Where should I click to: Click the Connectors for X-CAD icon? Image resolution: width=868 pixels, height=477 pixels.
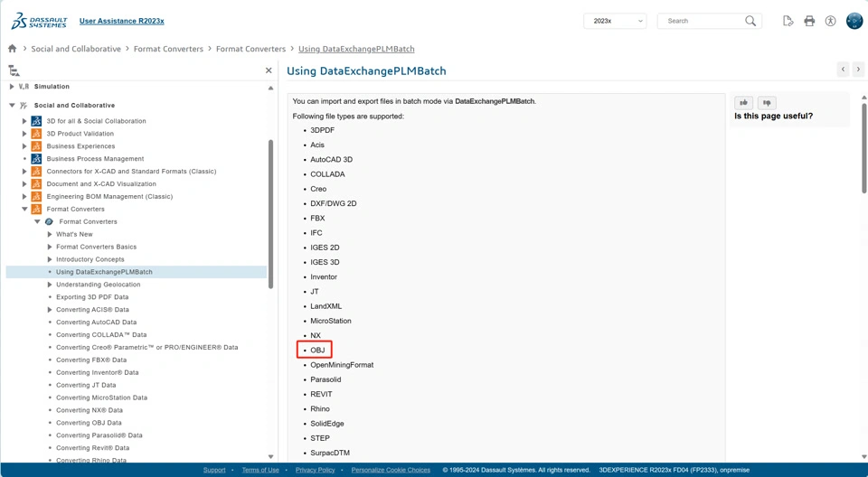pyautogui.click(x=36, y=171)
